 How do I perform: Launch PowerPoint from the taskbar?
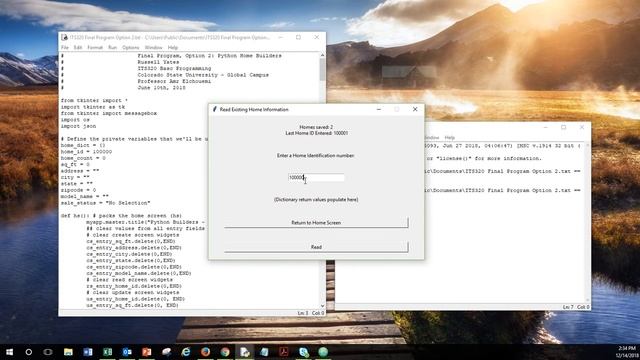147,351
